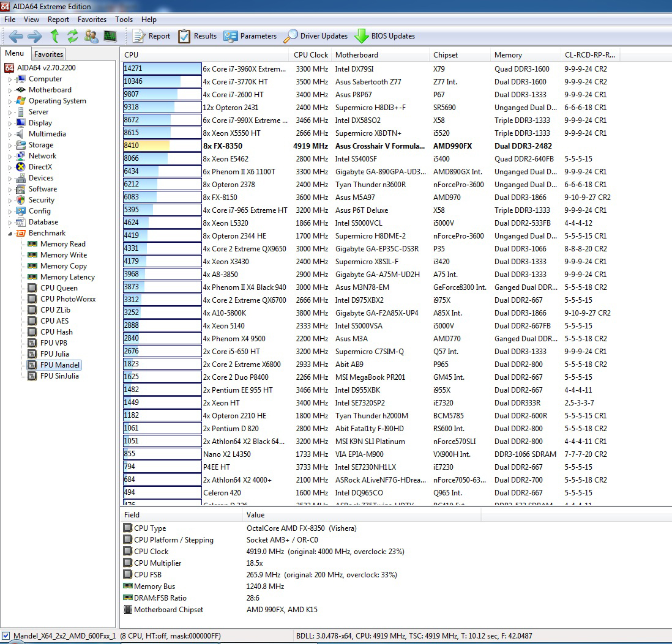Sort by the Motherboard column header
This screenshot has width=672, height=644.
[x=380, y=55]
